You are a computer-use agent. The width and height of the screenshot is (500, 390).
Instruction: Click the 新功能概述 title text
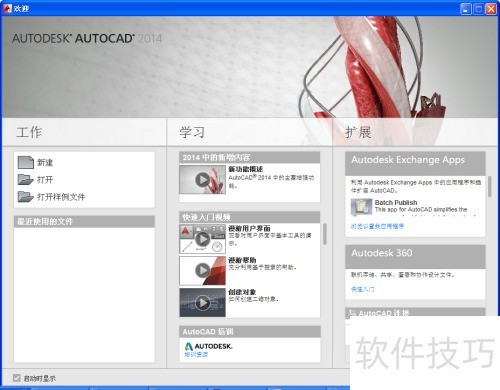click(x=246, y=169)
